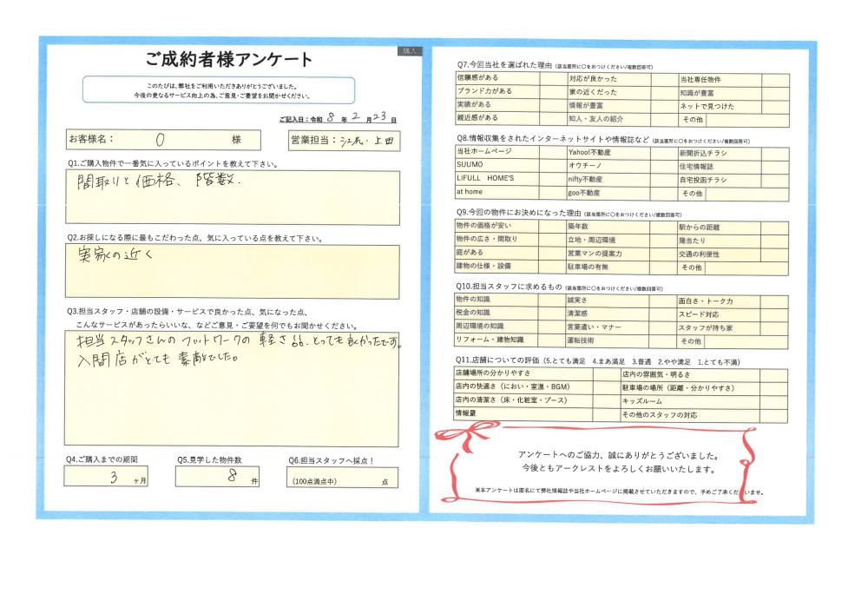868x614 pixels.
Task: Click the 購入 tag at top of form
Action: [408, 51]
